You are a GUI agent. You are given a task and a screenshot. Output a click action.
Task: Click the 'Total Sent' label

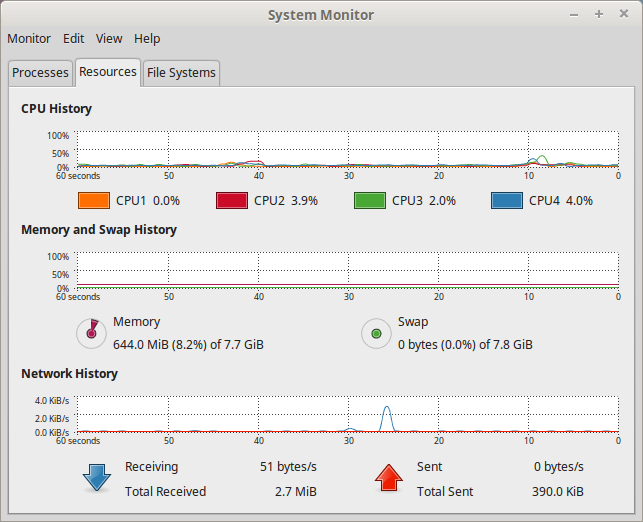pos(445,492)
